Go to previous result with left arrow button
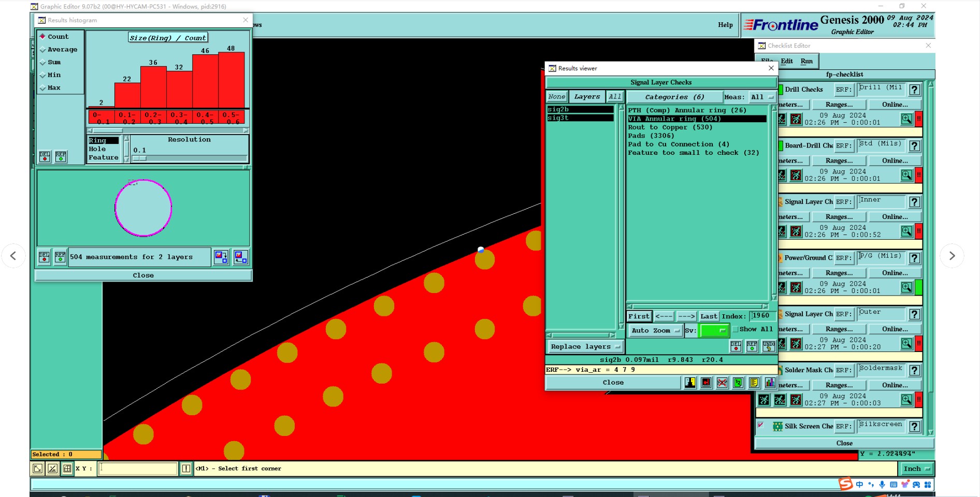Viewport: 980px width, 497px height. tap(664, 316)
